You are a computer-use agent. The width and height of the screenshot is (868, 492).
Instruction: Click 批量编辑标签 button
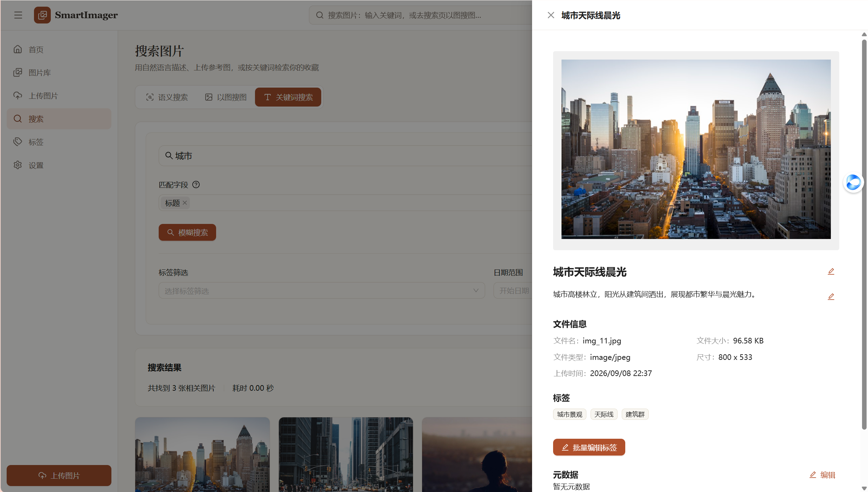[x=589, y=447]
